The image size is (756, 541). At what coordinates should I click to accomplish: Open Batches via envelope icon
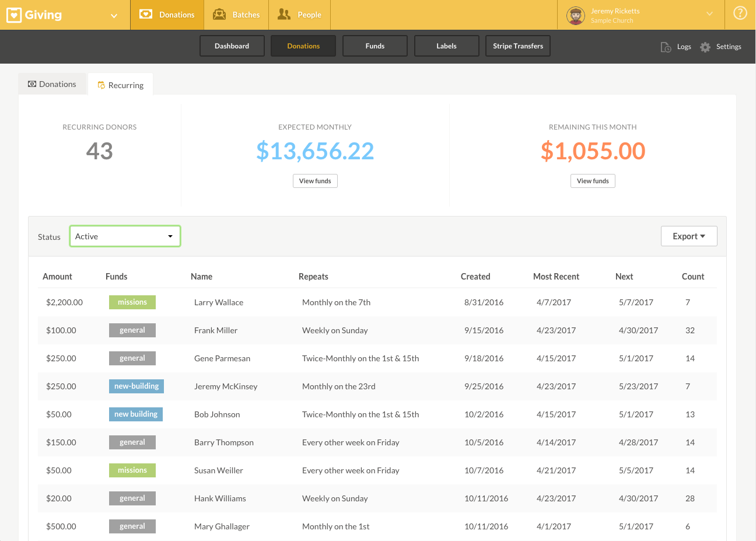pyautogui.click(x=219, y=15)
